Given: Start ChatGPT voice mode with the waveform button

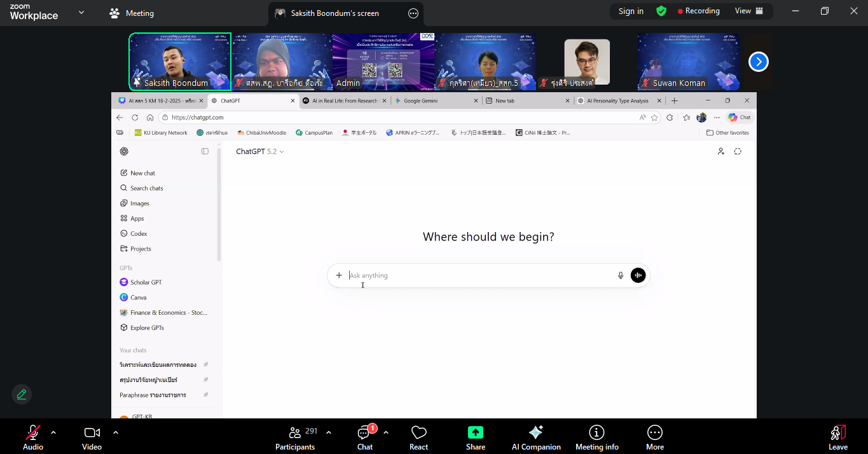Looking at the screenshot, I should pos(638,275).
